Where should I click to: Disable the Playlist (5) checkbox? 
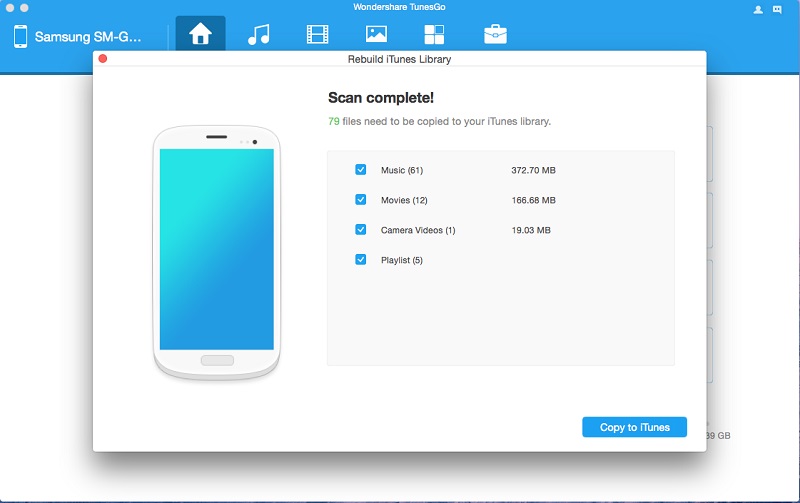(x=361, y=260)
